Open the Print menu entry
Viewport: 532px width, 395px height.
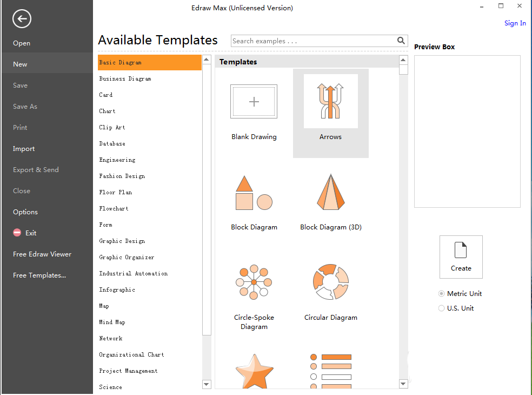point(20,127)
